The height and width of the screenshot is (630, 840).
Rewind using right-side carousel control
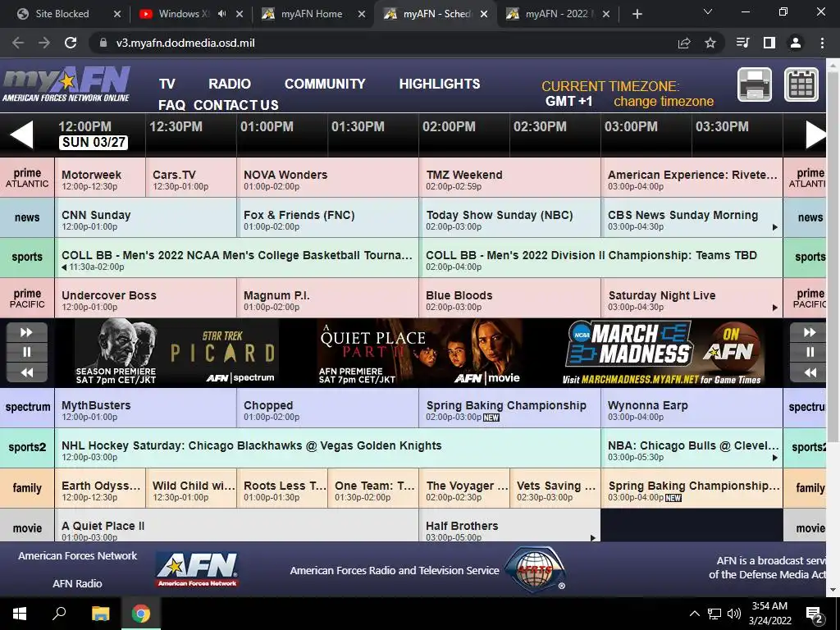pyautogui.click(x=810, y=372)
